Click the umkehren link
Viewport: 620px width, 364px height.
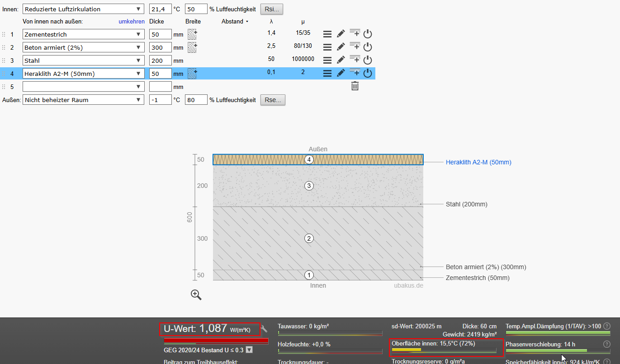point(132,21)
